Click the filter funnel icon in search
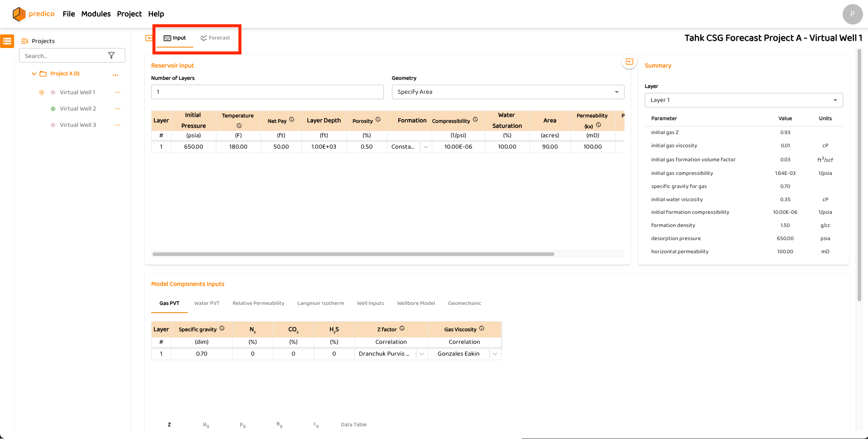 click(111, 56)
